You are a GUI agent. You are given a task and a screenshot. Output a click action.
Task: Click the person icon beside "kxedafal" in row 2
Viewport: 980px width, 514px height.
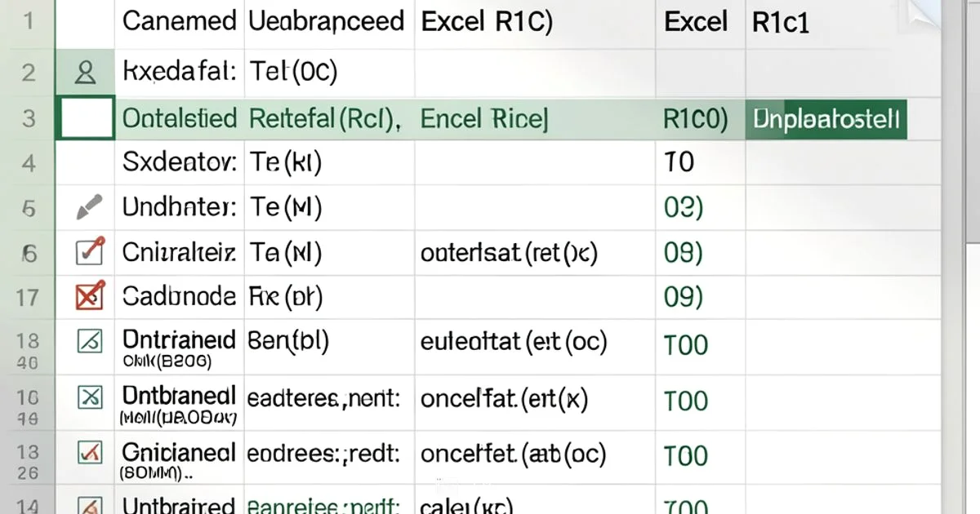coord(85,72)
